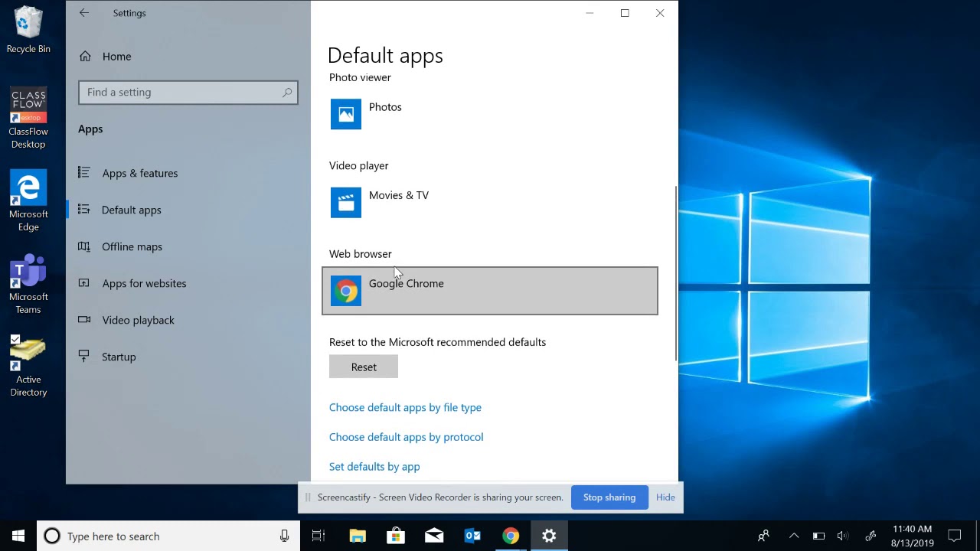Click the Find a setting search box
The height and width of the screenshot is (551, 980).
188,93
